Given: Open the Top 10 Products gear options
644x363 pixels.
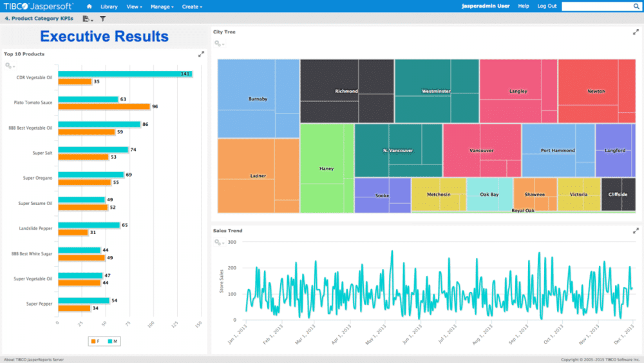Looking at the screenshot, I should [x=9, y=66].
